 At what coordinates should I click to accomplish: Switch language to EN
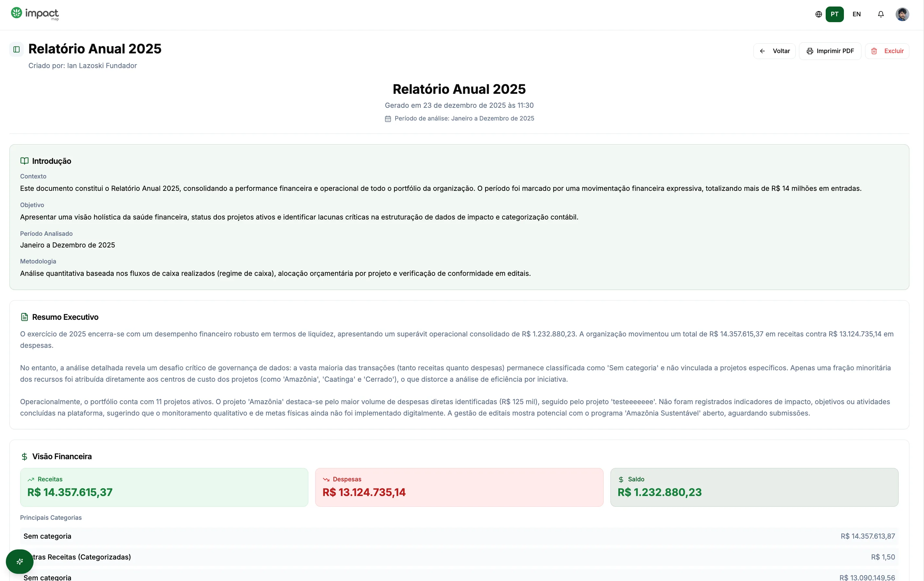857,14
